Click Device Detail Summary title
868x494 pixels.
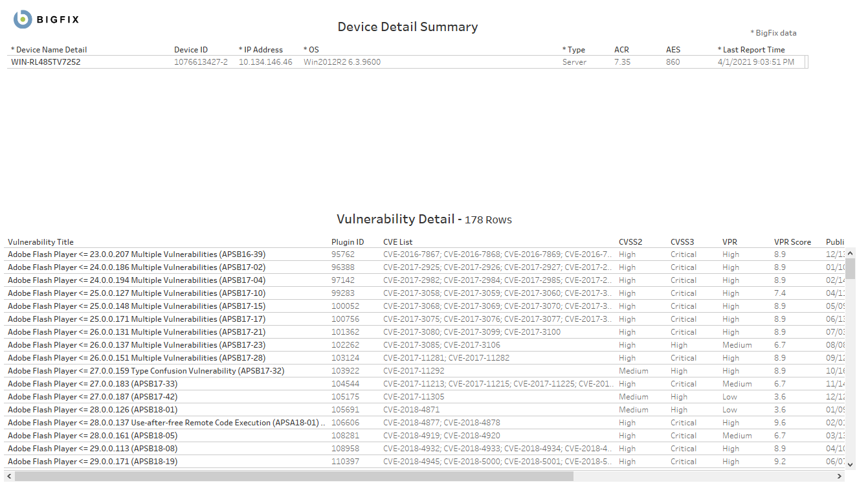pyautogui.click(x=408, y=27)
